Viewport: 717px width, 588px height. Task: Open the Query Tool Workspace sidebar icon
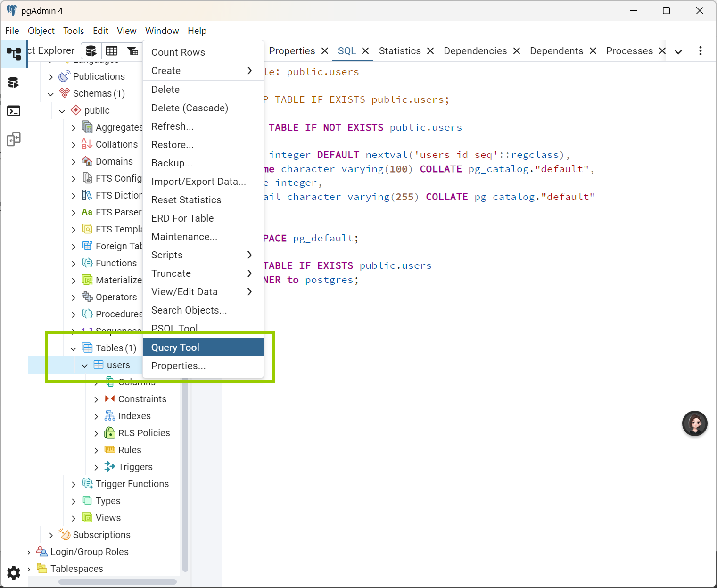pyautogui.click(x=14, y=83)
